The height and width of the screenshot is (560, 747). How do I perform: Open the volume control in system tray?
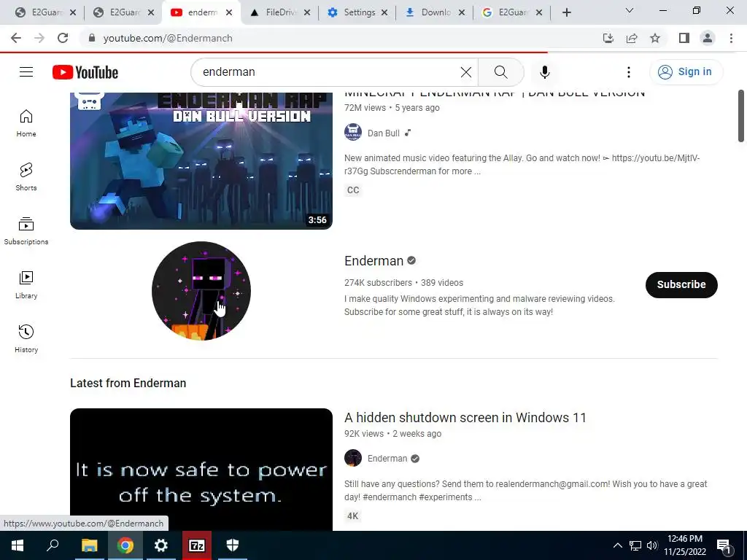pyautogui.click(x=652, y=545)
